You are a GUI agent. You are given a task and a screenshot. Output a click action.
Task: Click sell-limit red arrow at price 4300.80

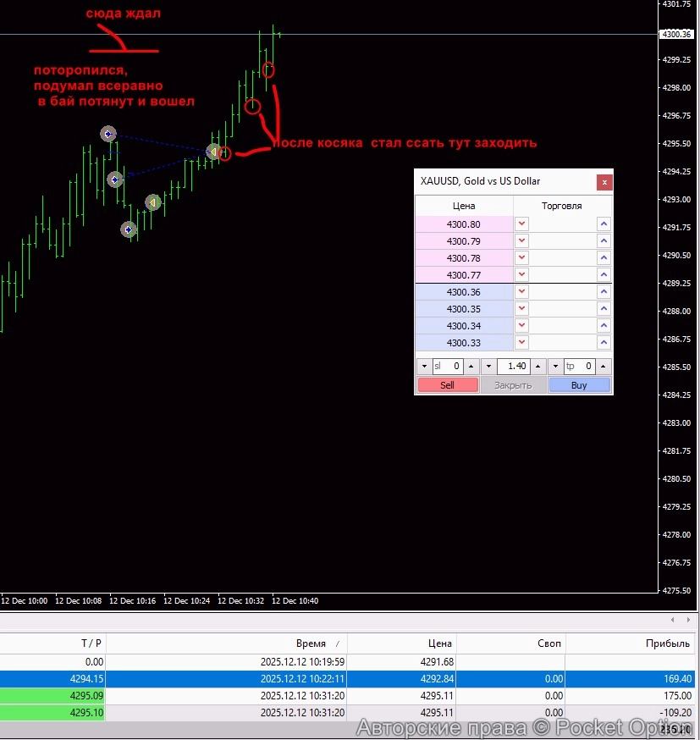(x=522, y=224)
